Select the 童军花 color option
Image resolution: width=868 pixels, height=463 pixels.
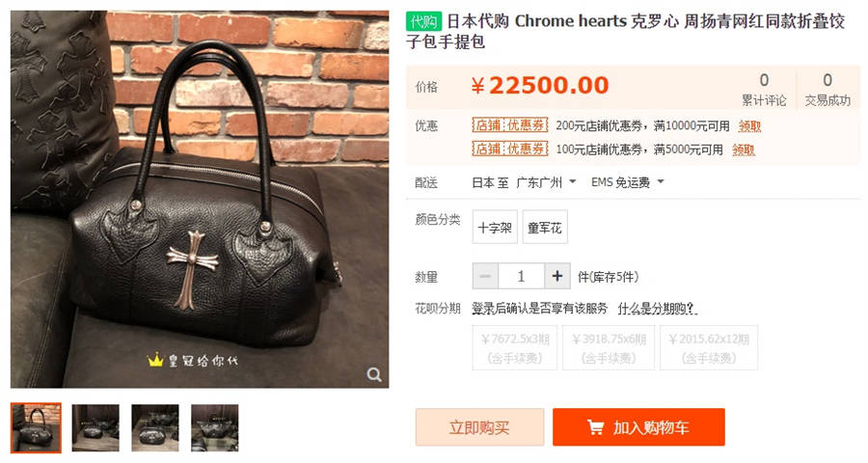point(545,227)
